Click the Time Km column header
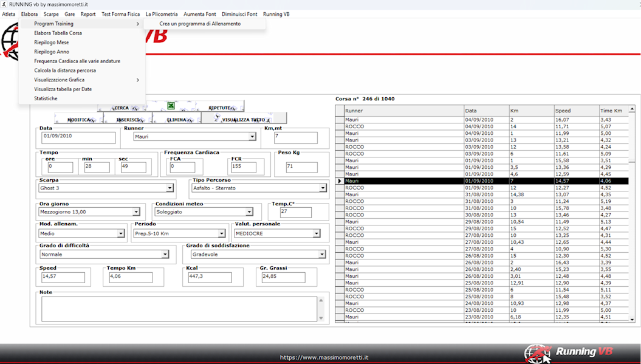641x364 pixels. 614,111
